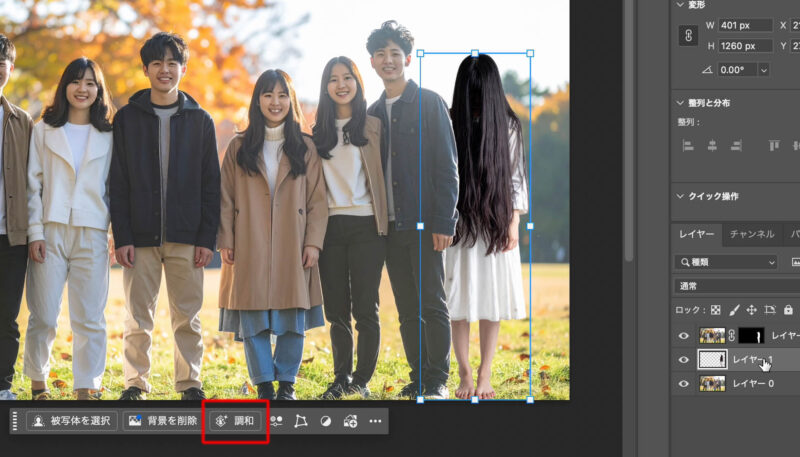
Task: Hide the レイヤー 1 layer
Action: (684, 360)
